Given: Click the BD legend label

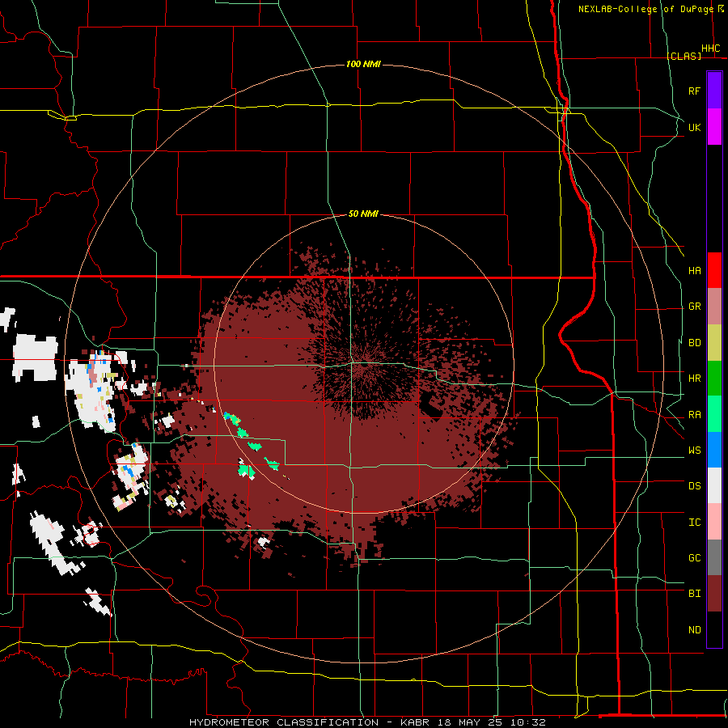Looking at the screenshot, I should 694,343.
